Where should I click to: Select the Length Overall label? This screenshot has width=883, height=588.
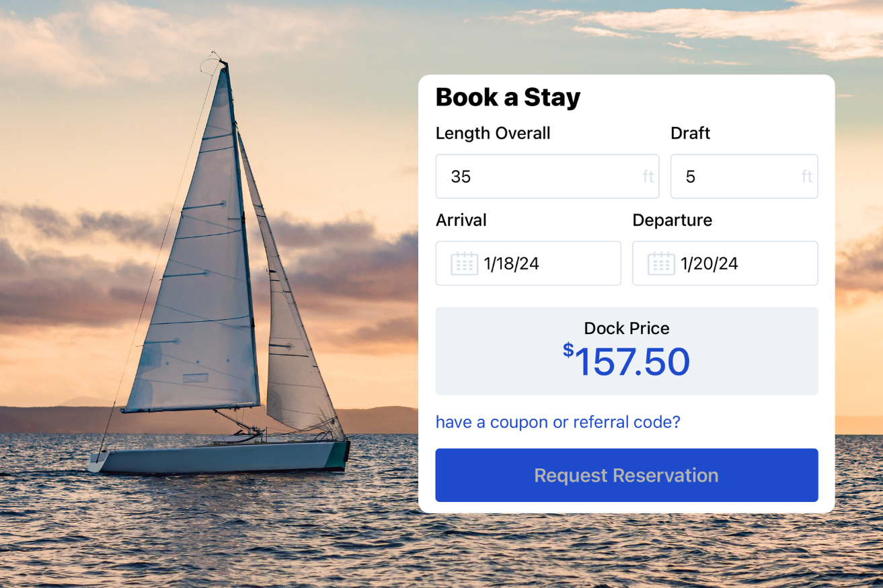click(x=493, y=133)
